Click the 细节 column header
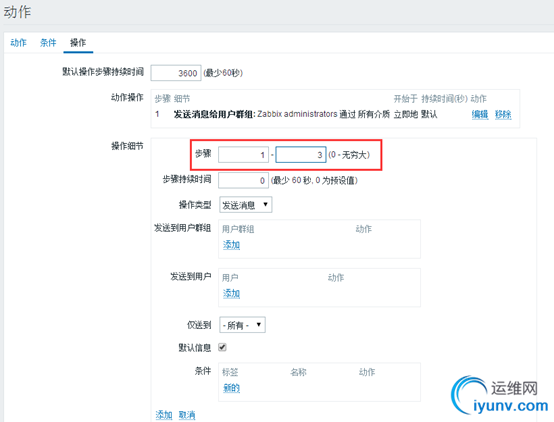The height and width of the screenshot is (422, 554). tap(182, 99)
